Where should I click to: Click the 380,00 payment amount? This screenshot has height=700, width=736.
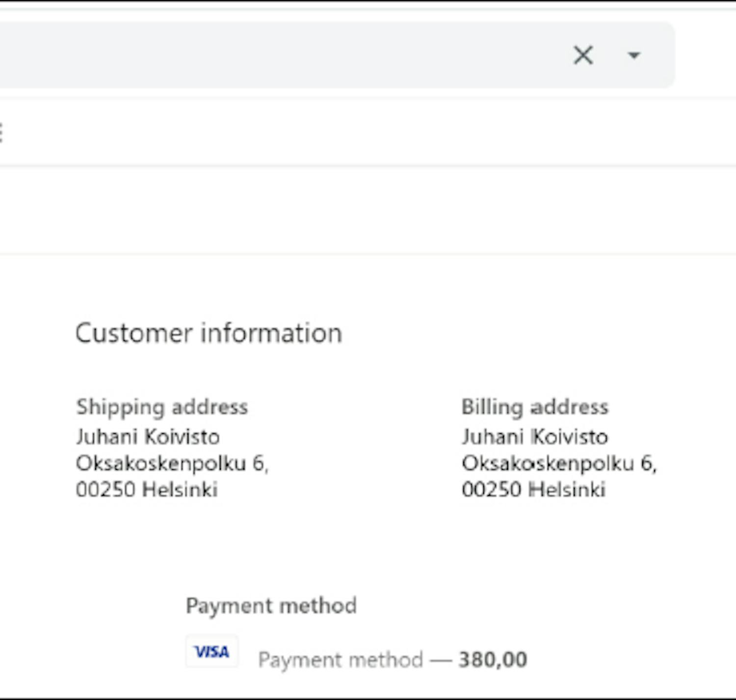(x=493, y=660)
